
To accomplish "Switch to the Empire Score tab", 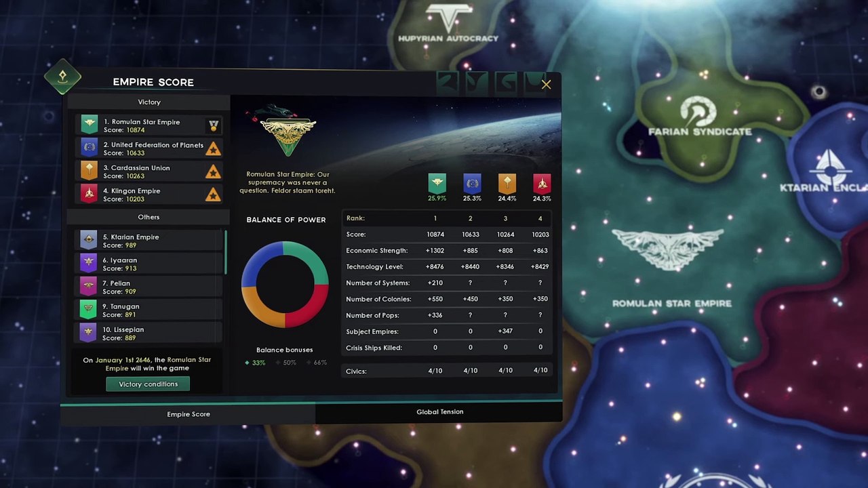I will pyautogui.click(x=189, y=414).
